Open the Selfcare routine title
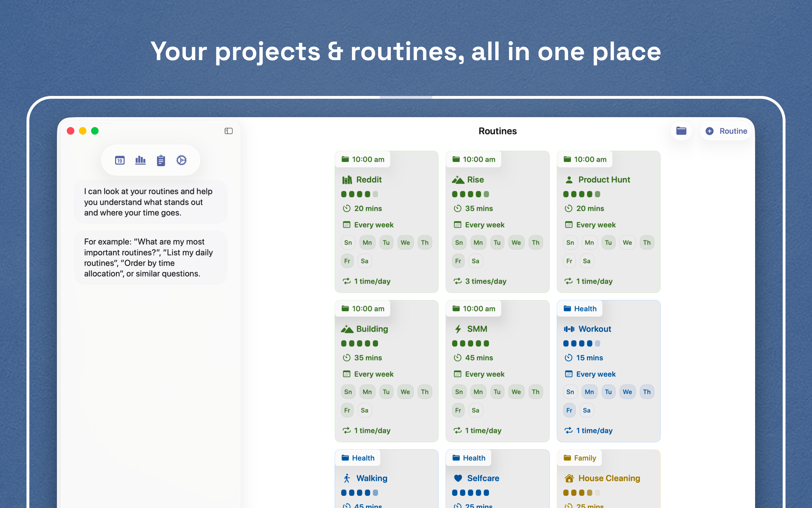This screenshot has height=508, width=812. (483, 478)
